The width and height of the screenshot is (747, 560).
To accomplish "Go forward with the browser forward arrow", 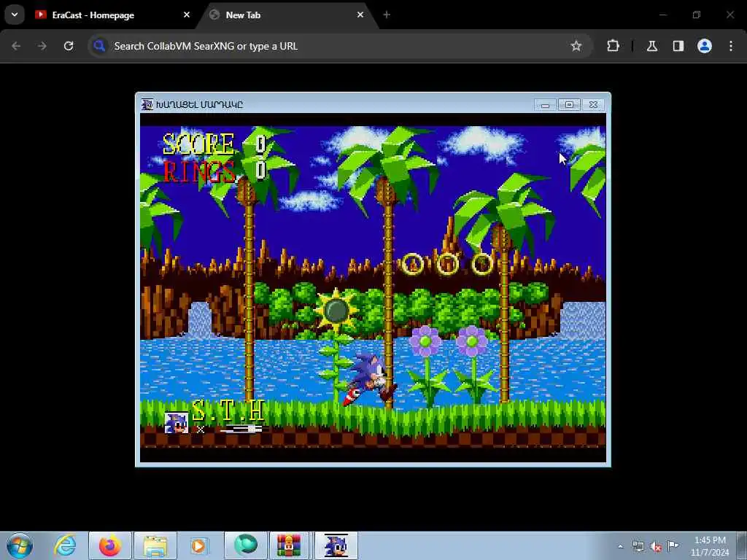I will click(x=42, y=46).
